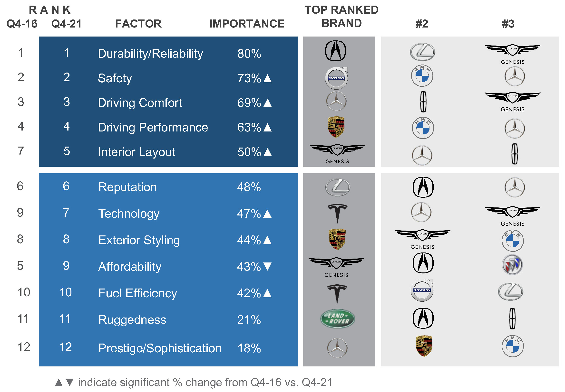
Task: Select the Durability/Reliability factor label
Action: [x=150, y=54]
